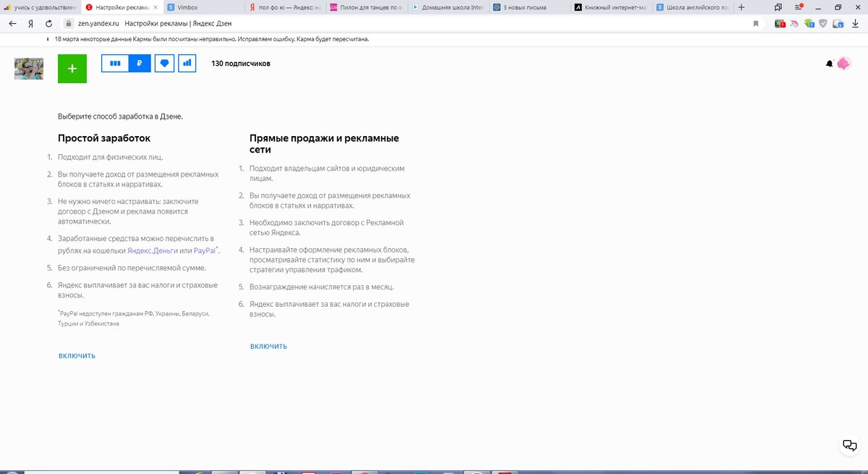Open the extension icon with blue badge

pyautogui.click(x=838, y=23)
